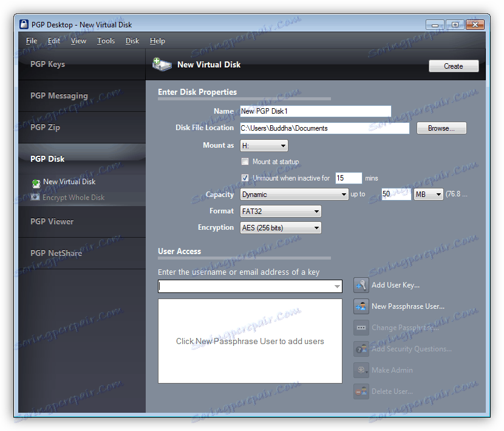Uncheck Unmount when inactive for checkbox
The height and width of the screenshot is (431, 504).
click(x=245, y=178)
